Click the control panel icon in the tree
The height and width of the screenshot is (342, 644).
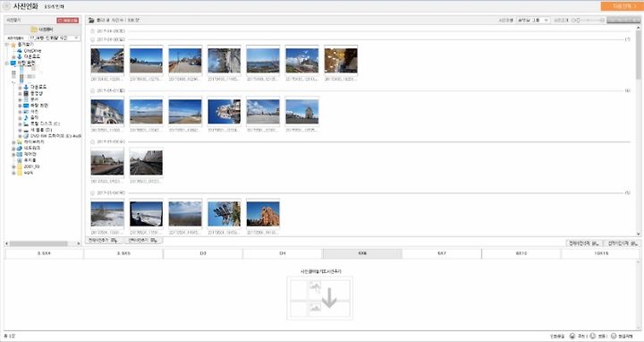point(20,154)
